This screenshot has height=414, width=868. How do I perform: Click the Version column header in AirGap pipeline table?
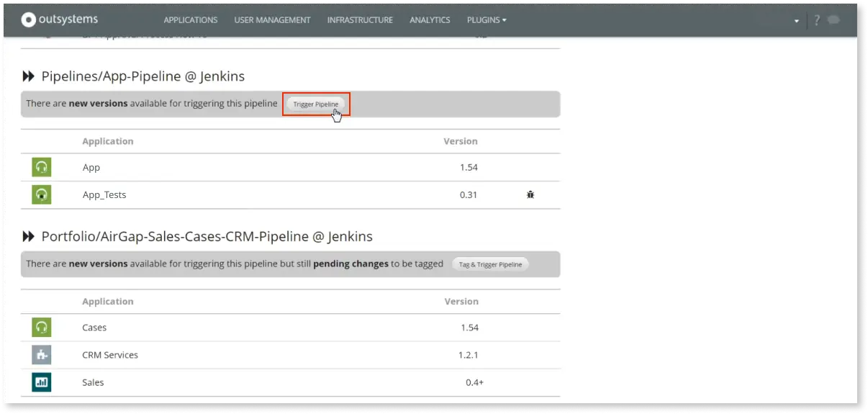click(461, 301)
